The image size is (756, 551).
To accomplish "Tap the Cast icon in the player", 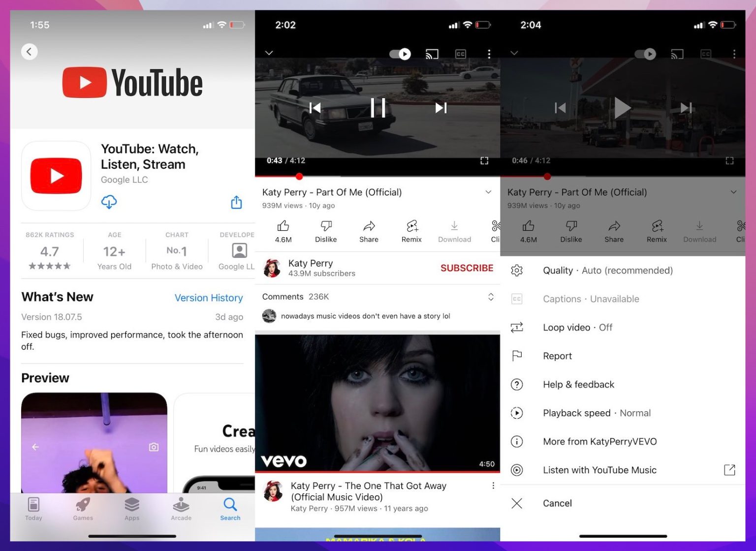I will point(432,54).
